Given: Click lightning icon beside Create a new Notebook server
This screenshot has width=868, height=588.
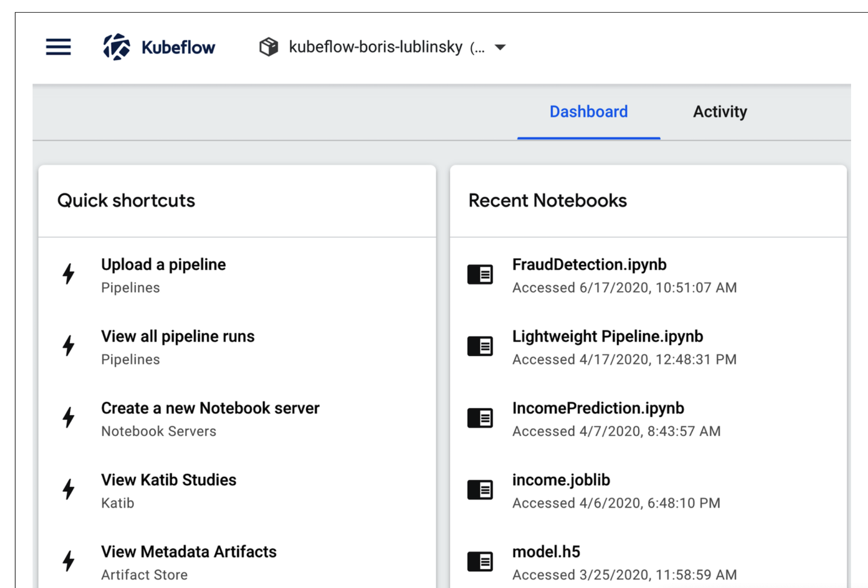Looking at the screenshot, I should (69, 418).
